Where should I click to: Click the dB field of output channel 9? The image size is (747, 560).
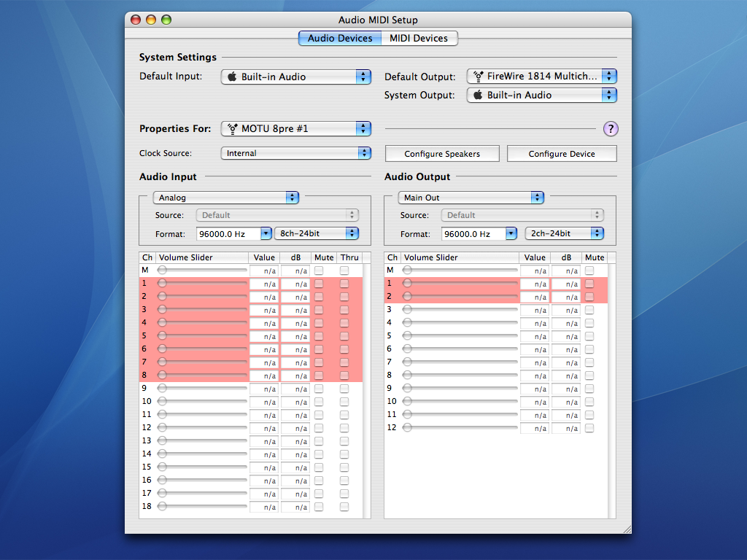(x=566, y=389)
